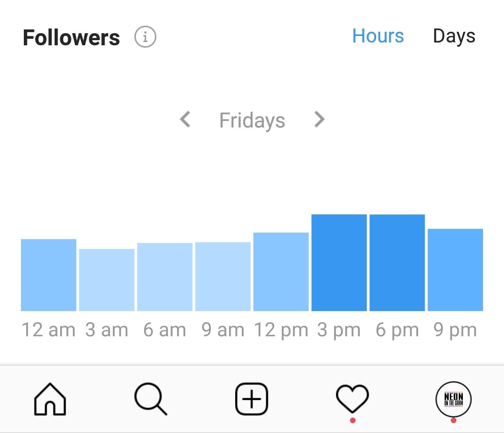Screen dimensions: 504x433
Task: Click the 9 pm hour label
Action: pos(454,330)
